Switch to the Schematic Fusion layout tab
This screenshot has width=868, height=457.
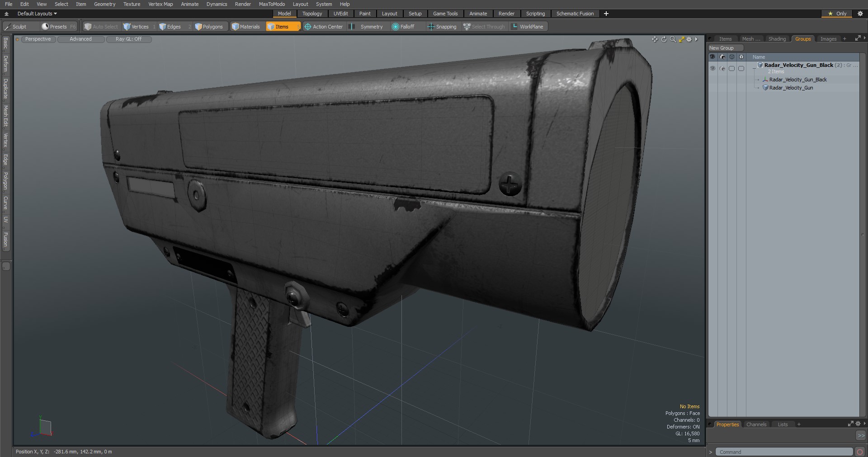point(575,14)
